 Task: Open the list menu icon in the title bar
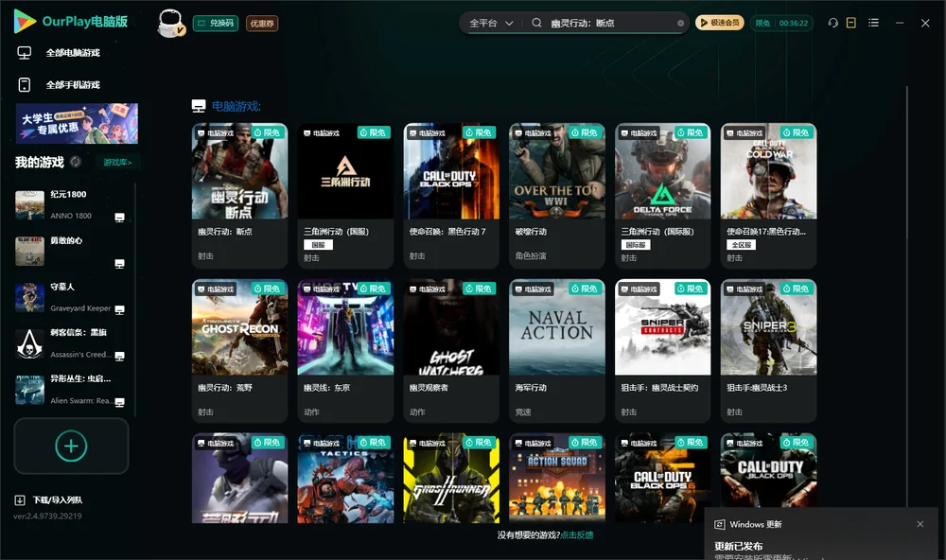(873, 23)
